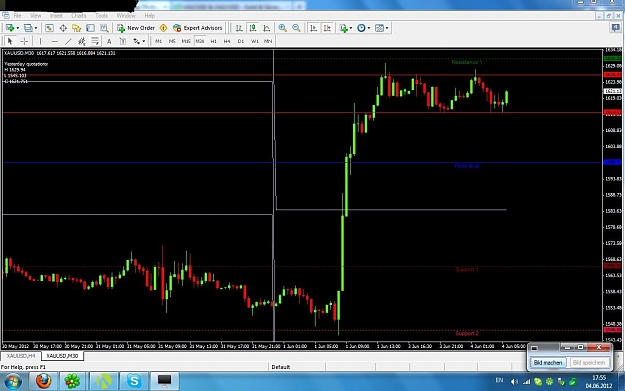625x391 pixels.
Task: Select the cursor arrow tool
Action: [x=10, y=41]
